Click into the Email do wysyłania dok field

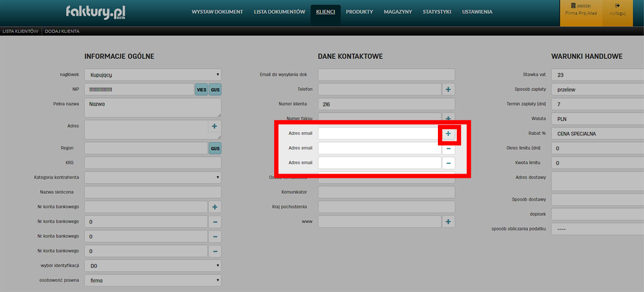pos(386,75)
